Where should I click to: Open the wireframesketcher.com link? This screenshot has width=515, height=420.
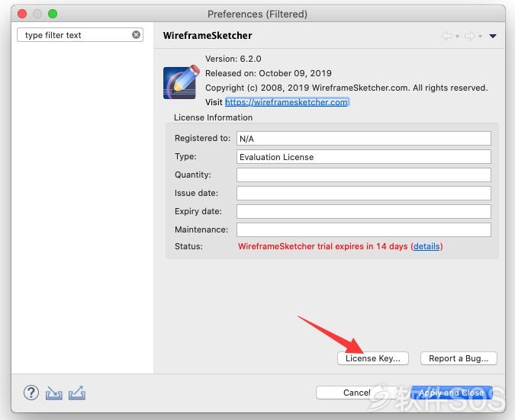pos(286,102)
